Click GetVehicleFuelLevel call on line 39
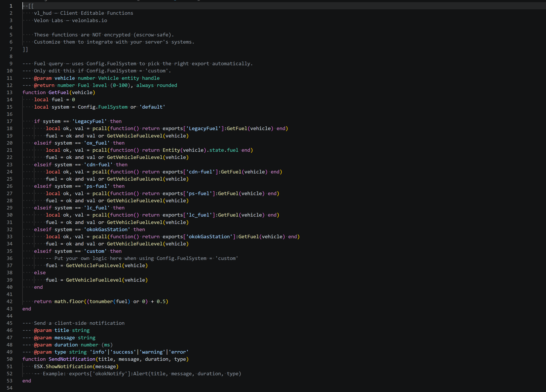This screenshot has width=546, height=392. [107, 280]
